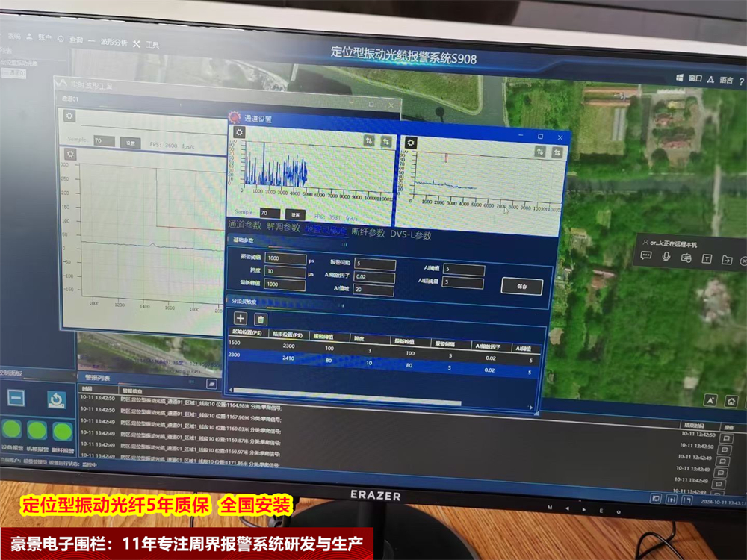Click the minus icon in control panel
The width and height of the screenshot is (747, 560).
[16, 398]
